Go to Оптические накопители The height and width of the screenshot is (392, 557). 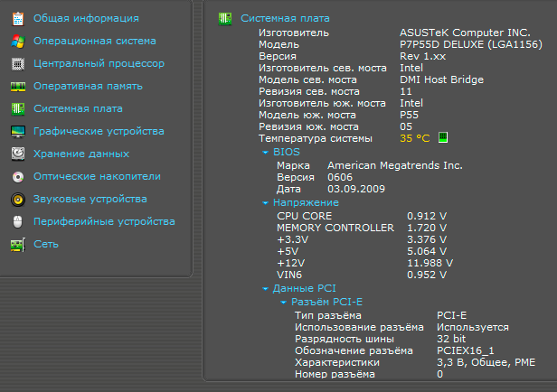click(97, 176)
